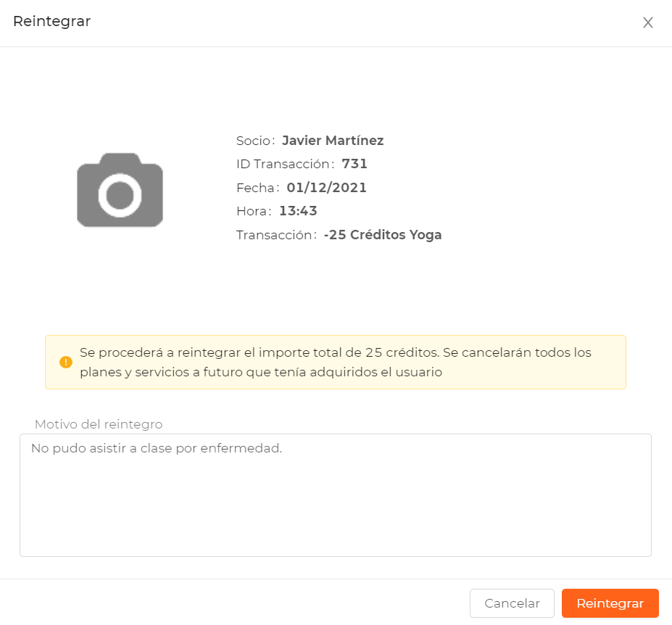Click the Hora: label
The width and height of the screenshot is (672, 625).
(254, 211)
